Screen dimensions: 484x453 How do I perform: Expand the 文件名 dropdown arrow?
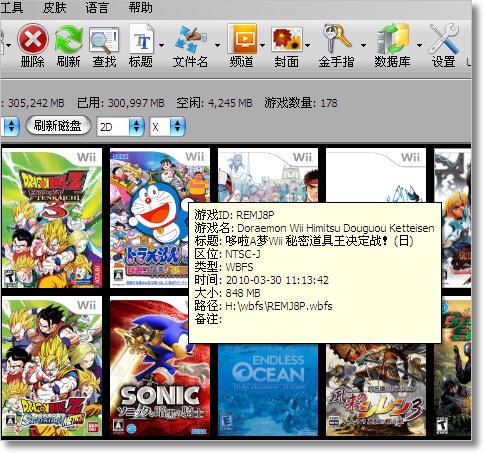pyautogui.click(x=217, y=45)
